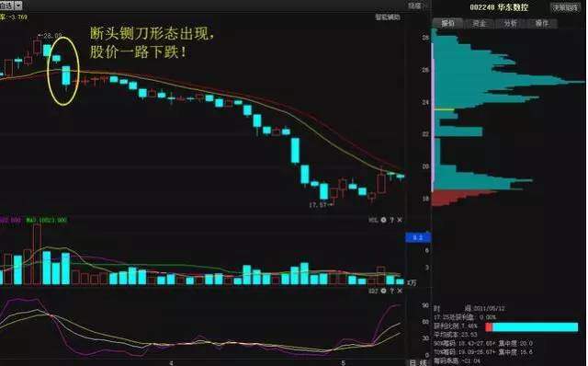
Task: Click the profit ratio cyan bar
Action: 535,327
